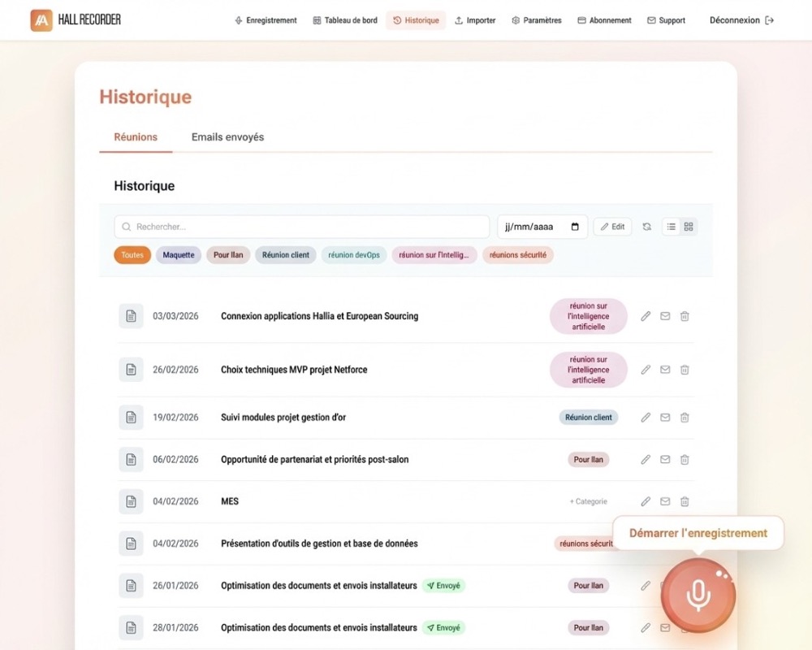
Task: Edit the 26/01/2026 Optimisation des documents meeting
Action: [x=646, y=585]
